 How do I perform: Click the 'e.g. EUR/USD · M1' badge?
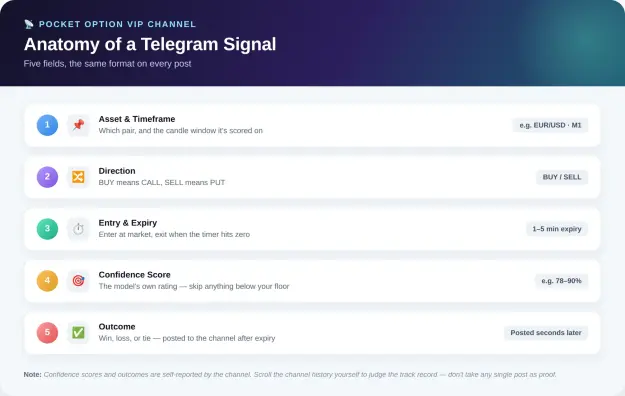pyautogui.click(x=550, y=125)
